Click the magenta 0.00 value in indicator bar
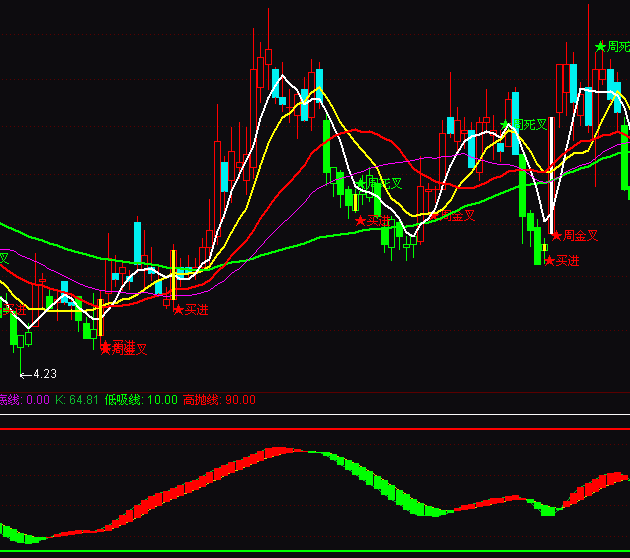The width and height of the screenshot is (630, 558). point(37,400)
